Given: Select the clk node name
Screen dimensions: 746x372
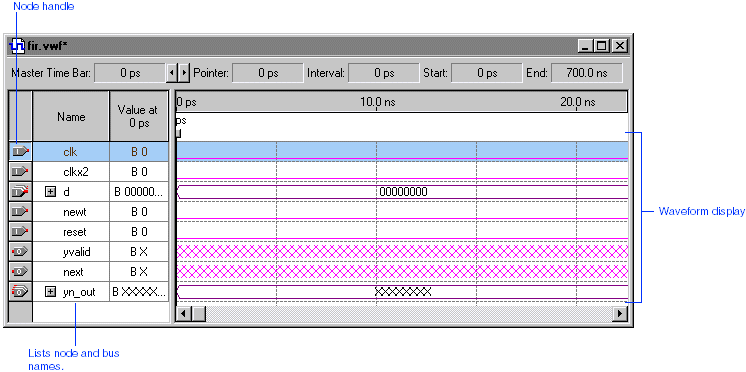Looking at the screenshot, I should click(71, 152).
